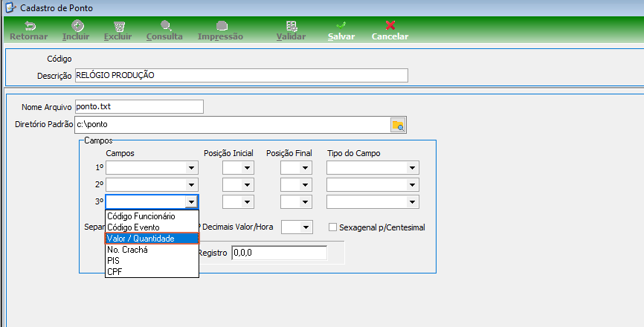This screenshot has width=644, height=327.
Task: Click the Descrição field RELÓGIO PRODUÇÃO
Action: coord(242,76)
